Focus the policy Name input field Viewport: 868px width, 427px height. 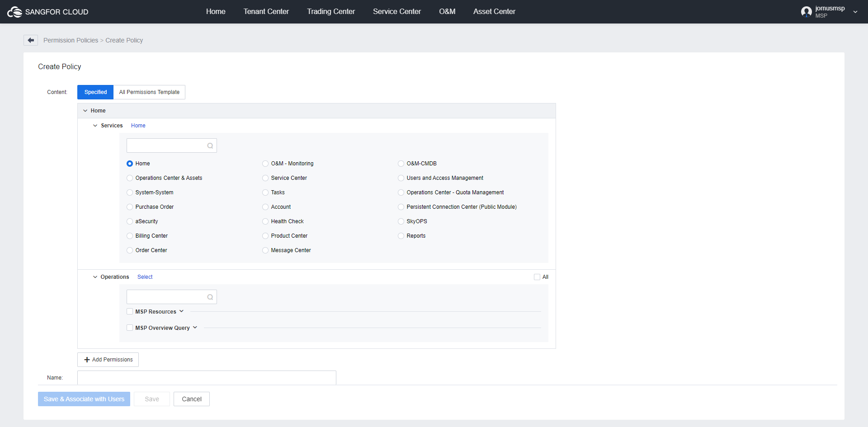(207, 378)
